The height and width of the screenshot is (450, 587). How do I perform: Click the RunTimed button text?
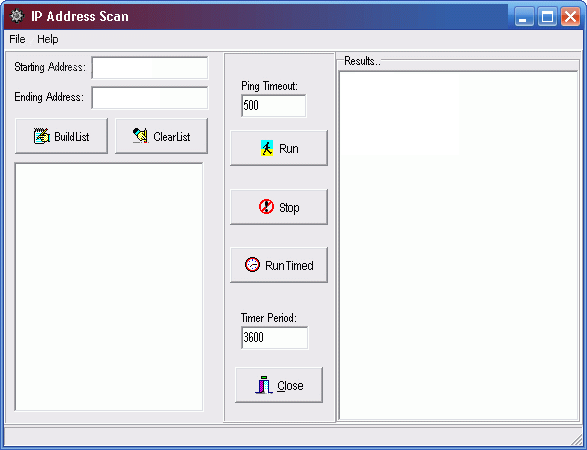point(289,265)
